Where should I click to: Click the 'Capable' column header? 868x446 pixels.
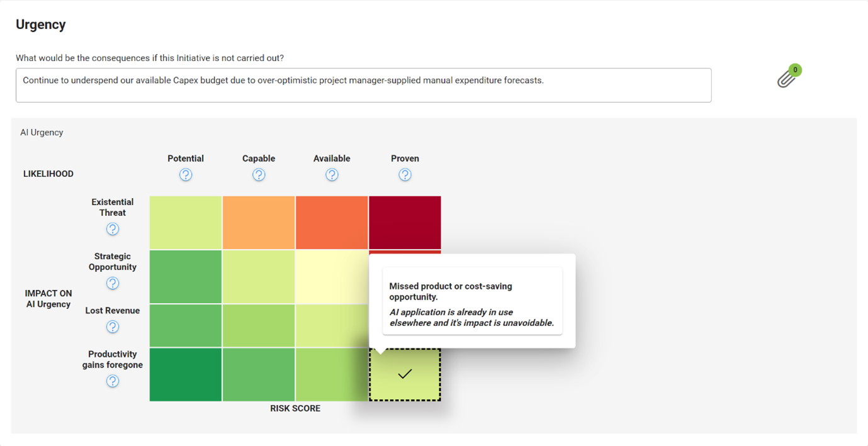259,159
